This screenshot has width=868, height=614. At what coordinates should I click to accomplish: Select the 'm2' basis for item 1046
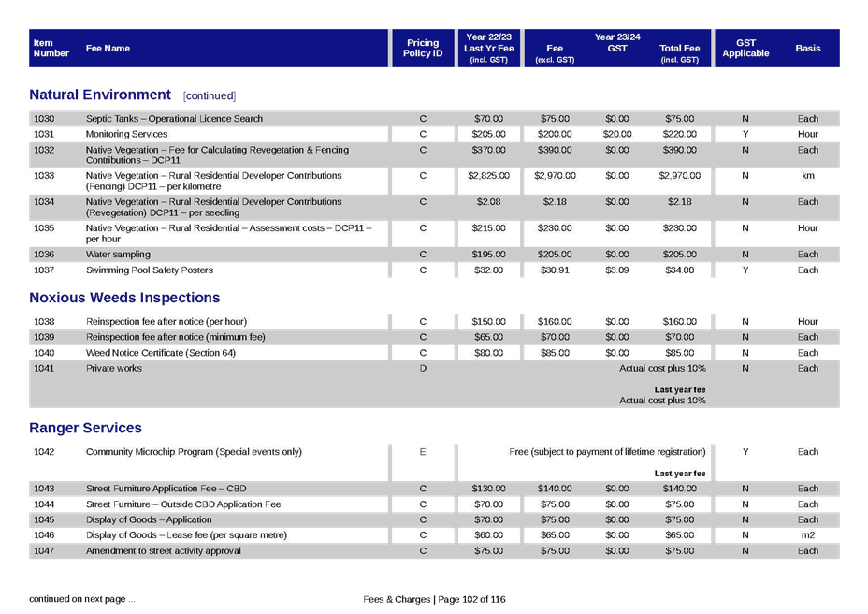[x=808, y=535]
